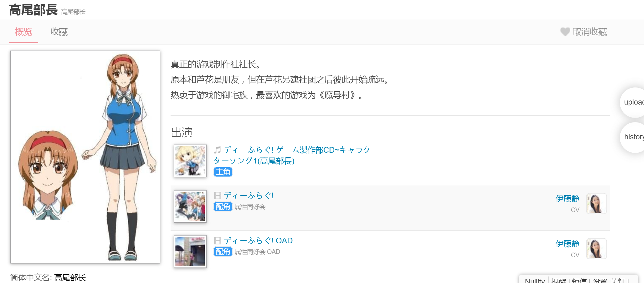Click the film icon beside ディーふらぐ! OAD

pos(217,241)
